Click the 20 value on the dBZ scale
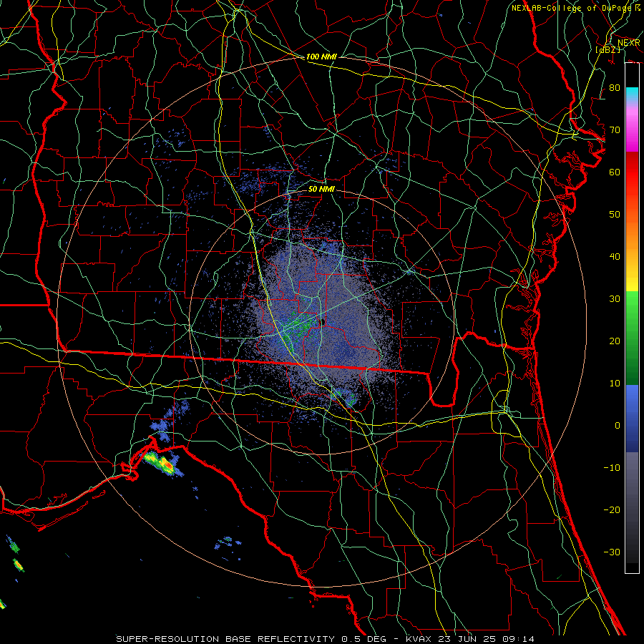 coord(615,341)
